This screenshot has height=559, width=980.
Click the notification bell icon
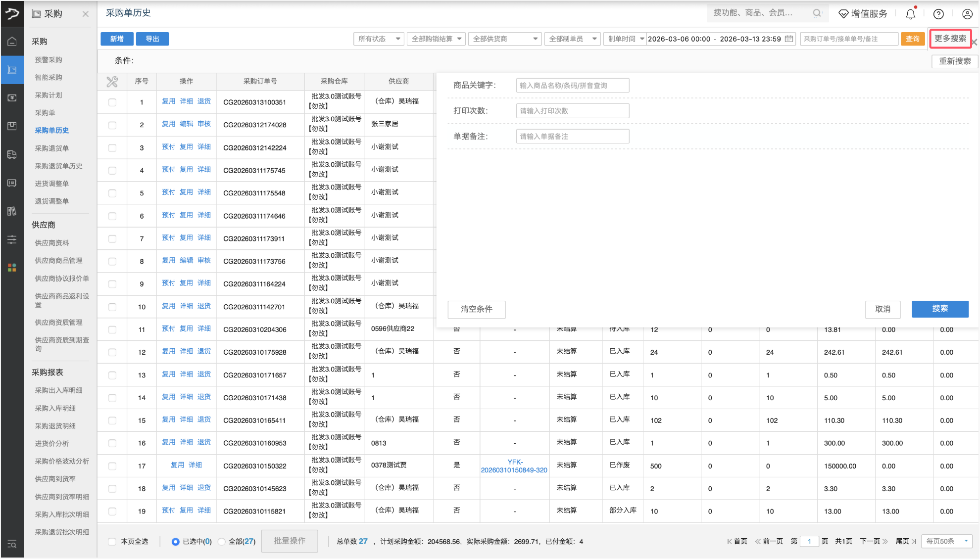(x=910, y=14)
